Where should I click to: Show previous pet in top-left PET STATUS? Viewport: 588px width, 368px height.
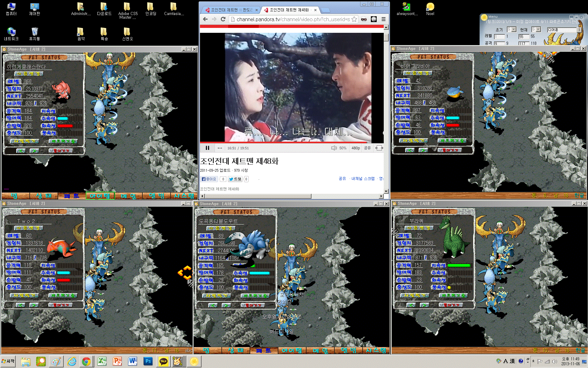[21, 151]
